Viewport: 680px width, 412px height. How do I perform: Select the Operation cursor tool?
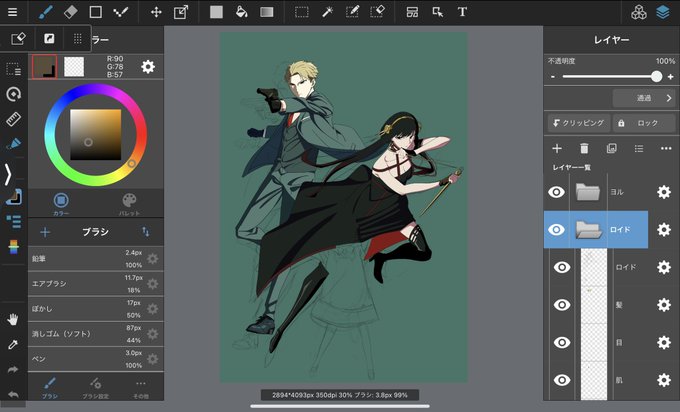[x=438, y=12]
